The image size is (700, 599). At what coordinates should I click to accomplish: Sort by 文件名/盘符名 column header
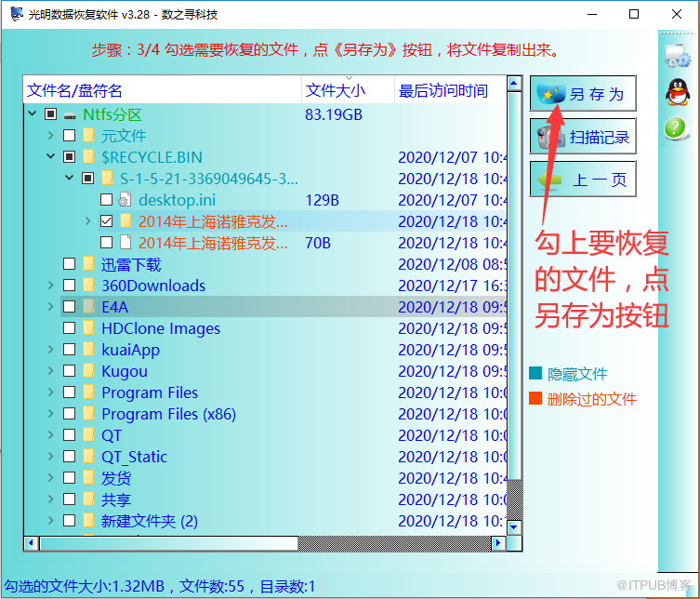pyautogui.click(x=163, y=90)
